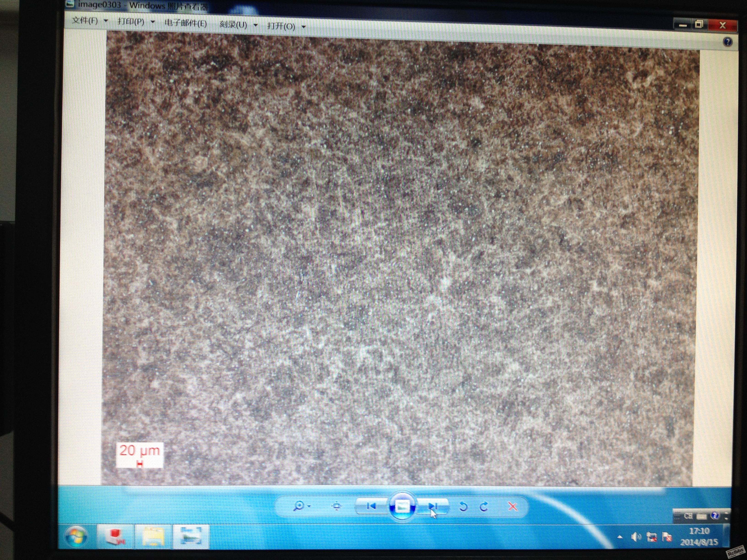
Task: Rotate the photo counterclockwise
Action: (x=463, y=506)
